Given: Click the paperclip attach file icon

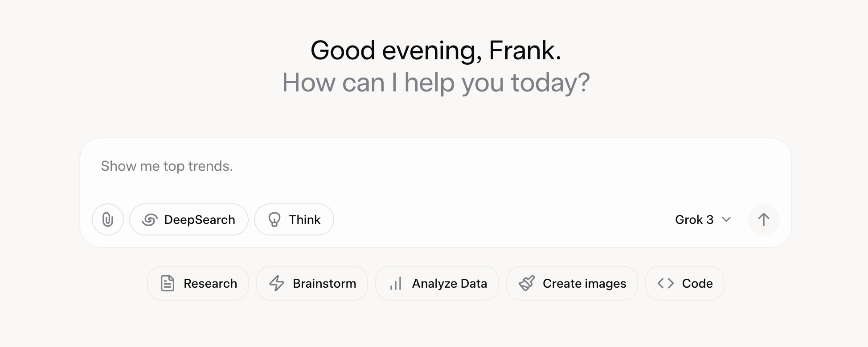Looking at the screenshot, I should click(108, 219).
